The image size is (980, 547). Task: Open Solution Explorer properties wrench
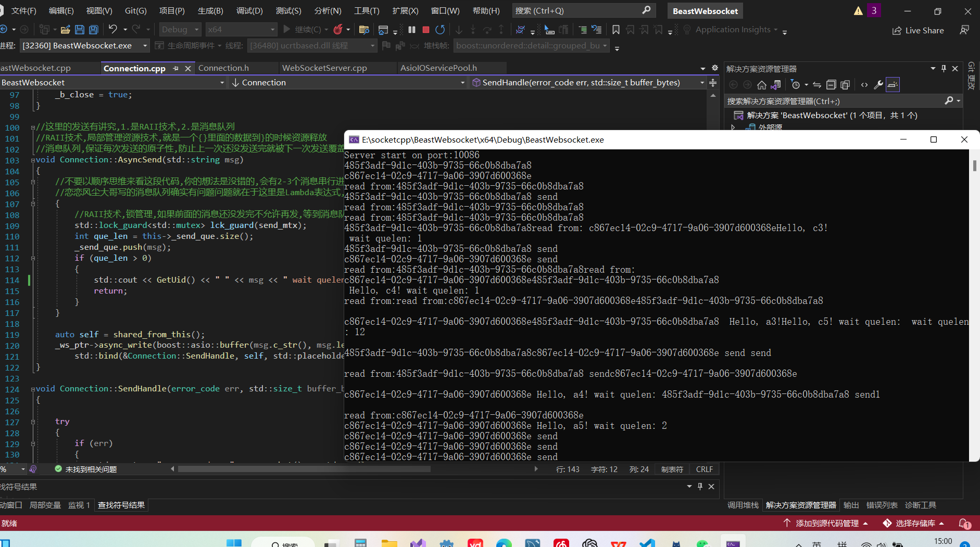click(x=878, y=85)
